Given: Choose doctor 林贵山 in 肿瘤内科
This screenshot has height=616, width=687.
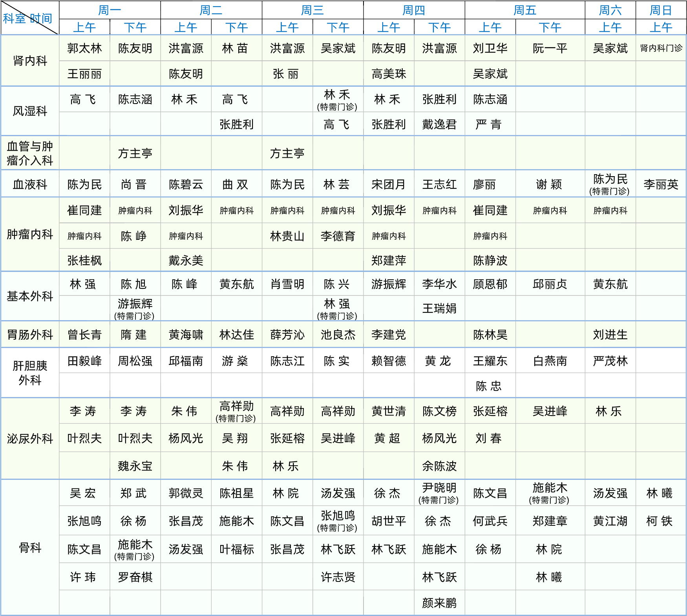Looking at the screenshot, I should [287, 236].
